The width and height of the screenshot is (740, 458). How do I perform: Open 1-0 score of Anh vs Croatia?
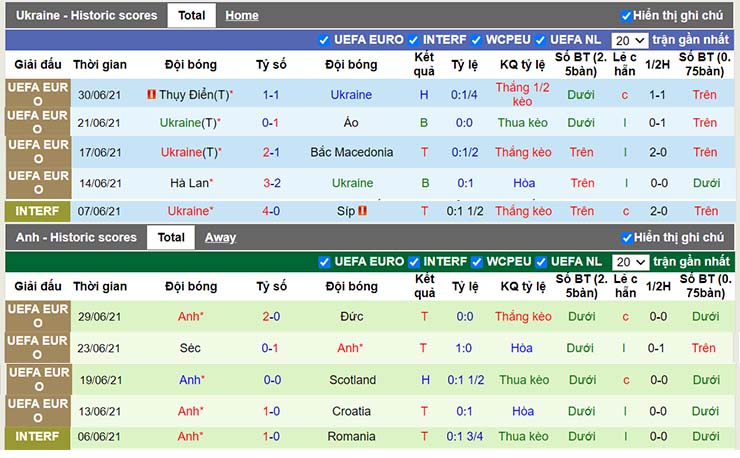[x=271, y=411]
